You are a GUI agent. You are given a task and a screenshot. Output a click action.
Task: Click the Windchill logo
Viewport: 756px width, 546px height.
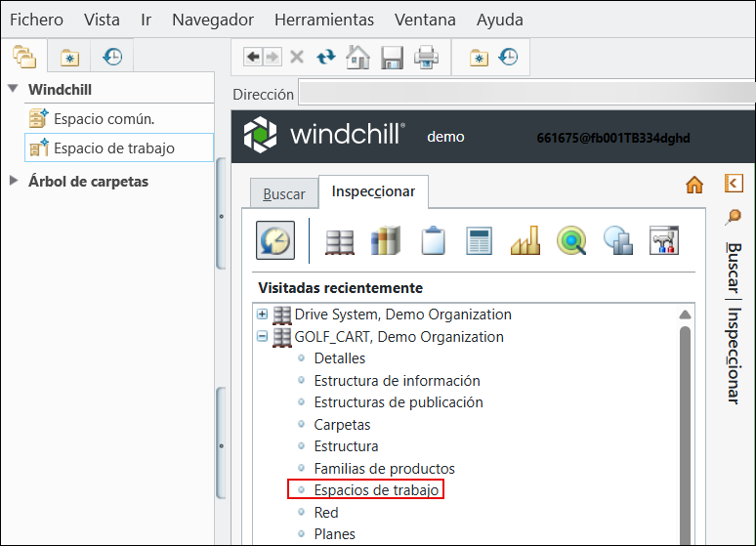pos(324,135)
